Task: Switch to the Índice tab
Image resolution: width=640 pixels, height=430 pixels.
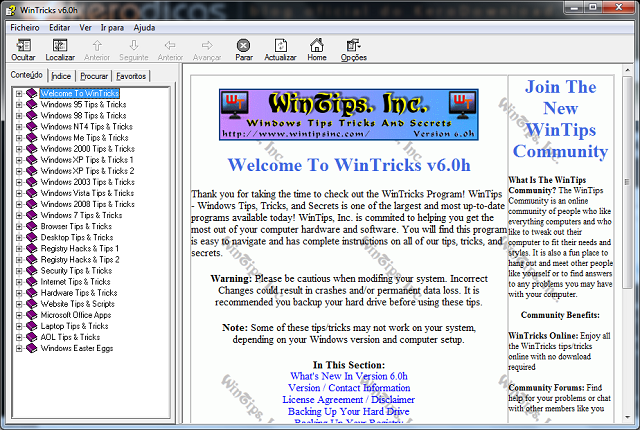Action: click(x=61, y=76)
